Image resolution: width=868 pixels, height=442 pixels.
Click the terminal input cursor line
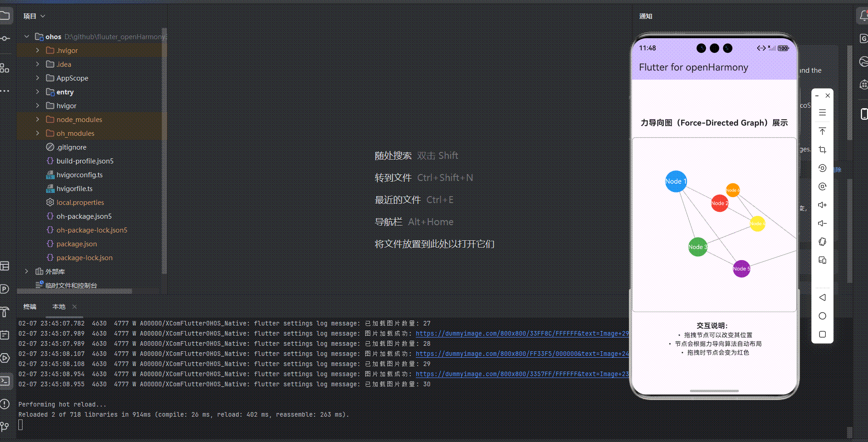[x=20, y=425]
